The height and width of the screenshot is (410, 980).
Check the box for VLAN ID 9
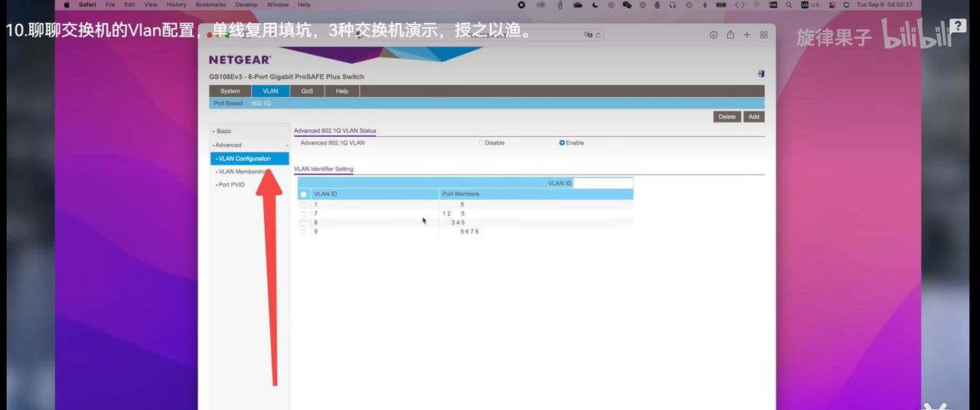pos(303,231)
